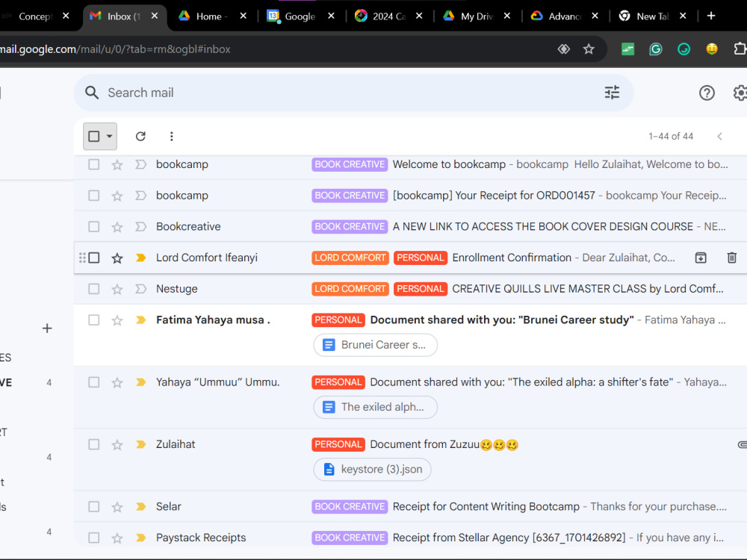747x560 pixels.
Task: Click the money-face emoji extension icon
Action: (x=712, y=49)
